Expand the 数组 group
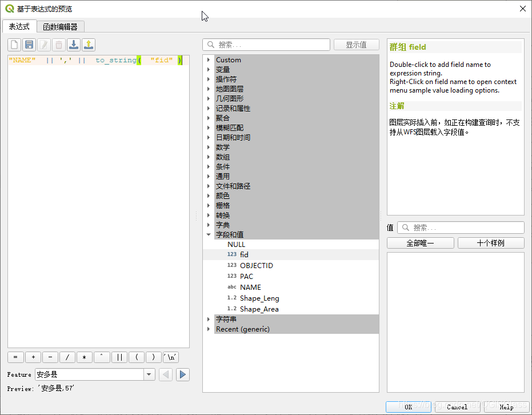Image resolution: width=532 pixels, height=415 pixels. (x=209, y=157)
